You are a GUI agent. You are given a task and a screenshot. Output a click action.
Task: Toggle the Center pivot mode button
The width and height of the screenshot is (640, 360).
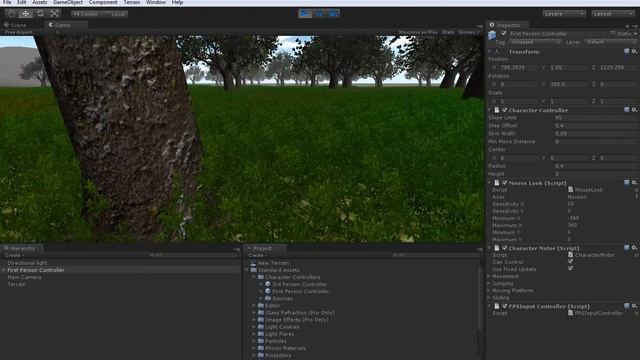(x=86, y=14)
